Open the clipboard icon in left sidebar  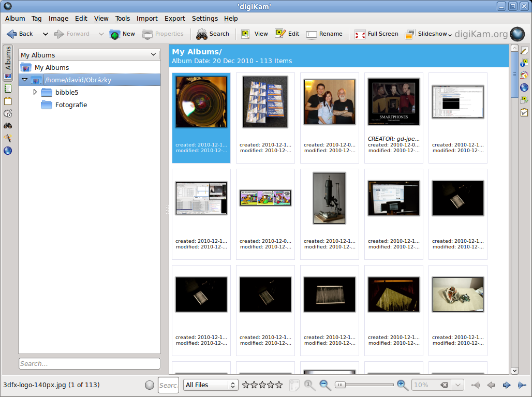coord(8,101)
